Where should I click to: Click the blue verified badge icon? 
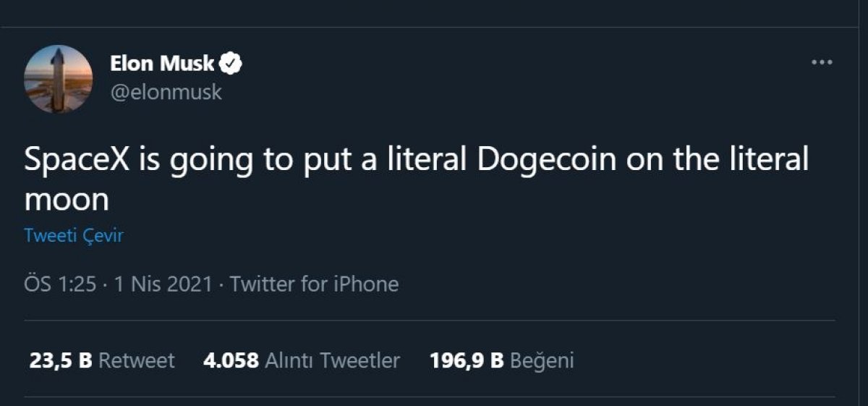[x=231, y=64]
